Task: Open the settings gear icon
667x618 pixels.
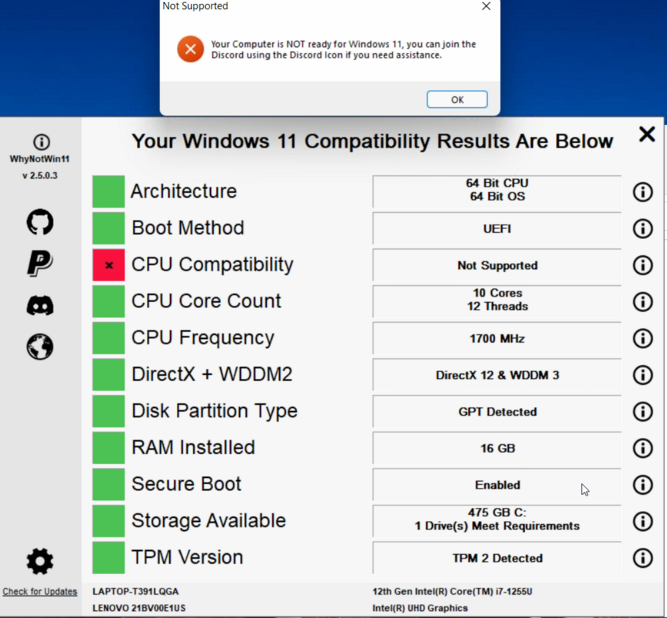Action: click(40, 561)
